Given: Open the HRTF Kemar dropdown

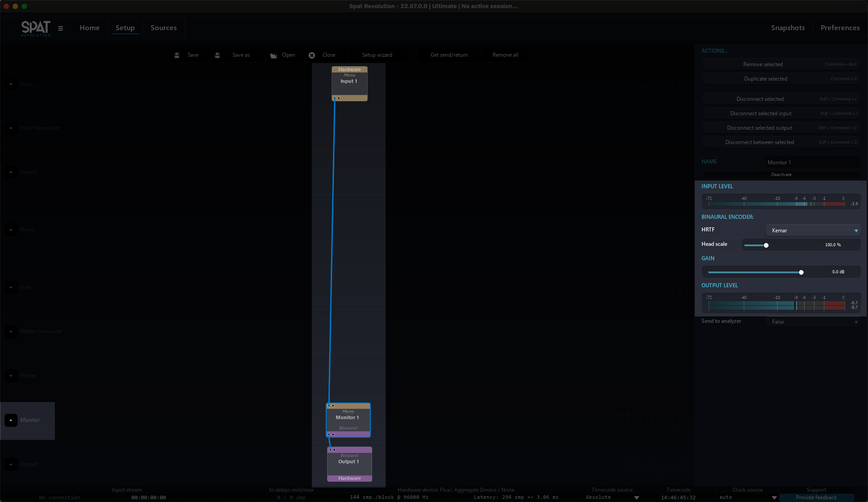Looking at the screenshot, I should [813, 231].
